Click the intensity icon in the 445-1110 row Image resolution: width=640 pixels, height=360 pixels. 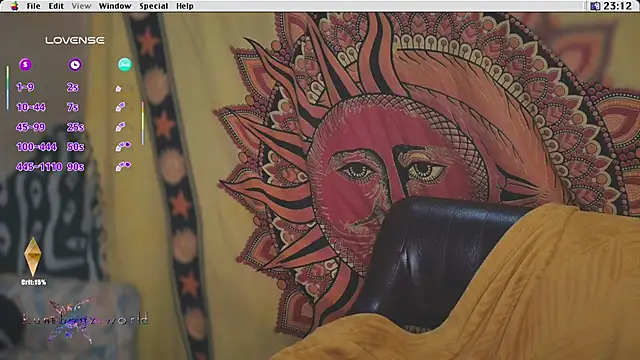(x=123, y=166)
